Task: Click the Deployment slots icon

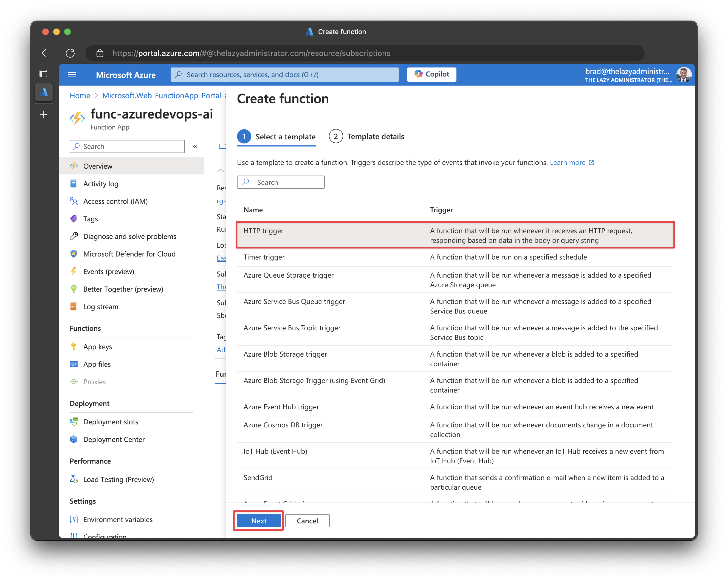Action: [74, 422]
